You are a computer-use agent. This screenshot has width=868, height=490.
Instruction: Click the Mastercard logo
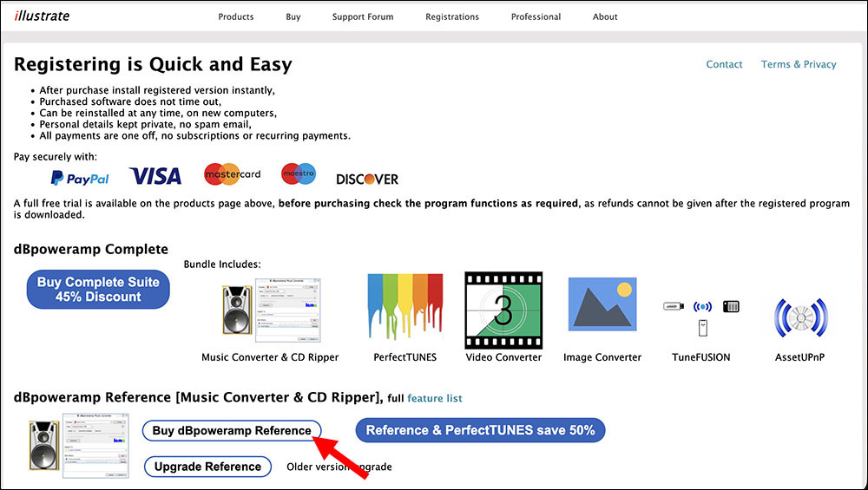pos(232,174)
